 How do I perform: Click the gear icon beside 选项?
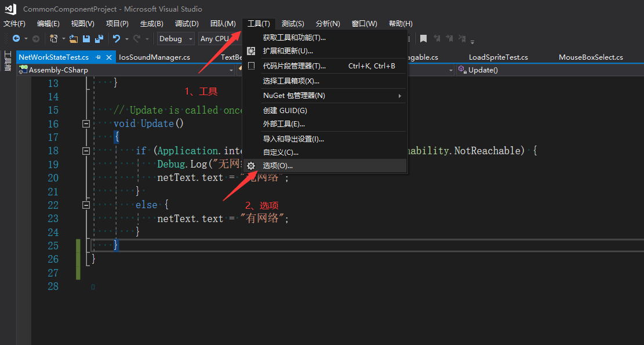tap(251, 166)
